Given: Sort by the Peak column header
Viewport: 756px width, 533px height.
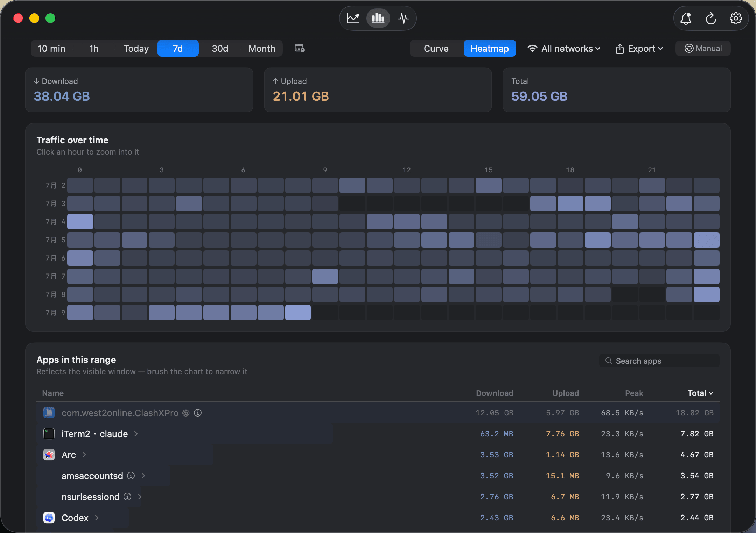Looking at the screenshot, I should 634,393.
